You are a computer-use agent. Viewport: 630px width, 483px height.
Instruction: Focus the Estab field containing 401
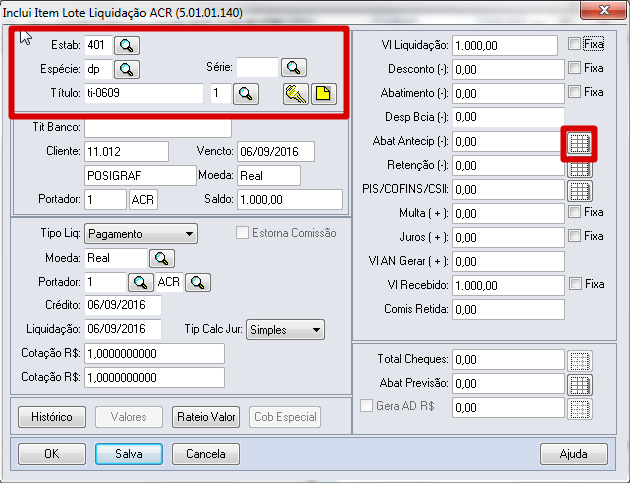[98, 45]
